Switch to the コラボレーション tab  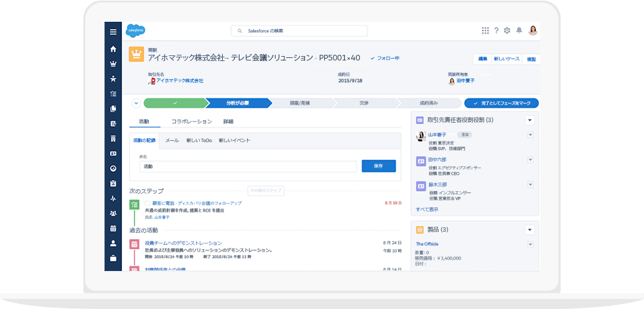192,121
